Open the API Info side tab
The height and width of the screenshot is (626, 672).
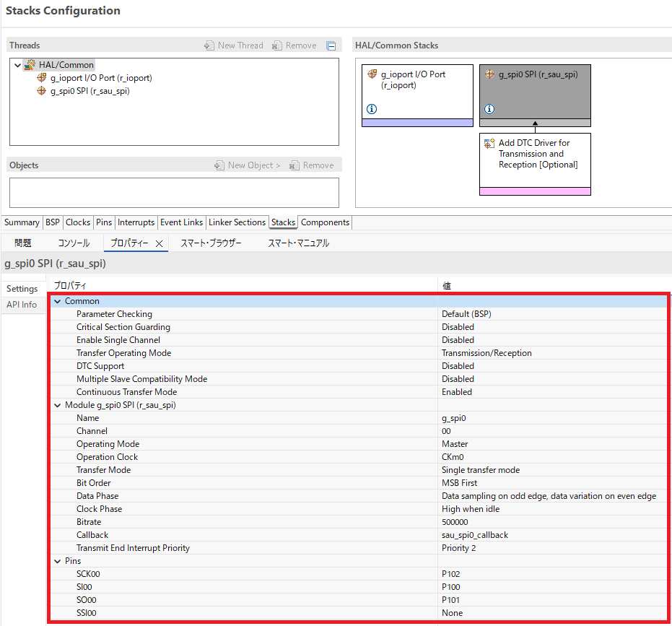click(x=22, y=305)
